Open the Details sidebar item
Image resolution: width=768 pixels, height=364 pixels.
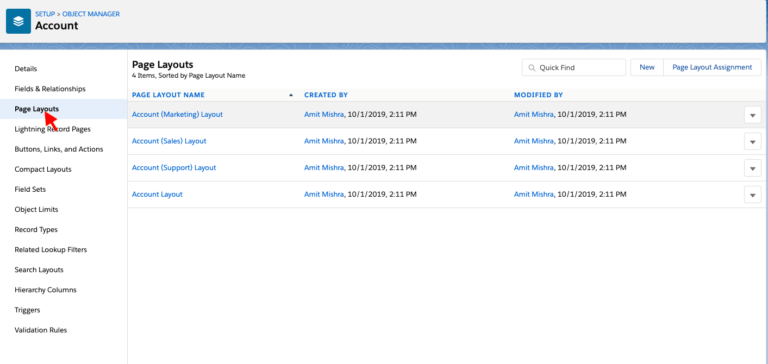point(26,69)
